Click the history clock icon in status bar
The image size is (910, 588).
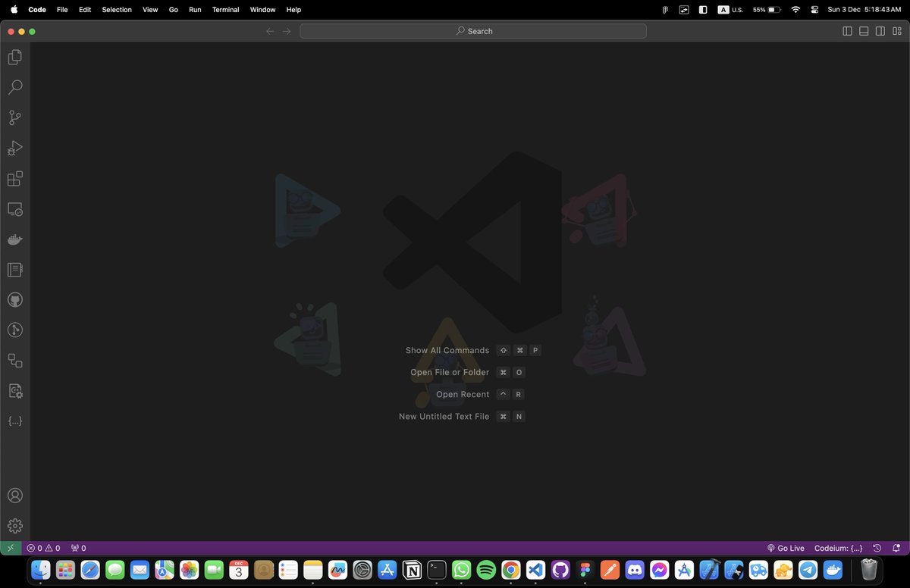click(x=877, y=548)
